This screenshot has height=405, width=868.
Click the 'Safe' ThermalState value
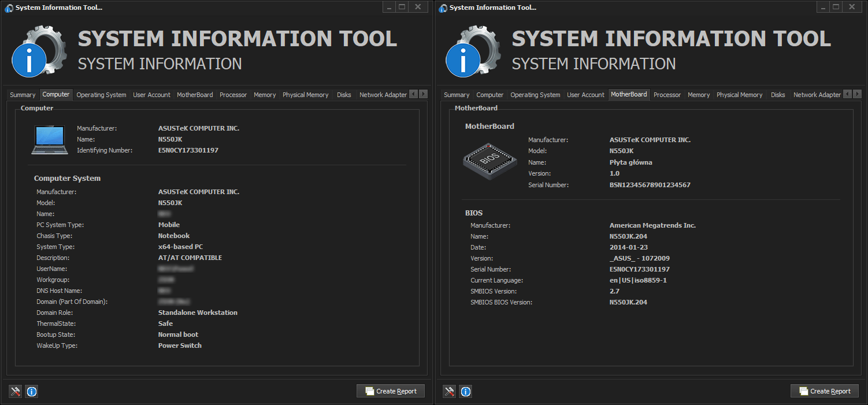point(165,324)
